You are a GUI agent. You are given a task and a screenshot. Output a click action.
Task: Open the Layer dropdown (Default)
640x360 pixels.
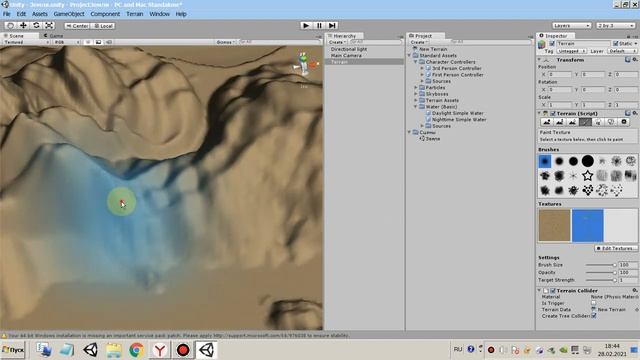[x=622, y=51]
